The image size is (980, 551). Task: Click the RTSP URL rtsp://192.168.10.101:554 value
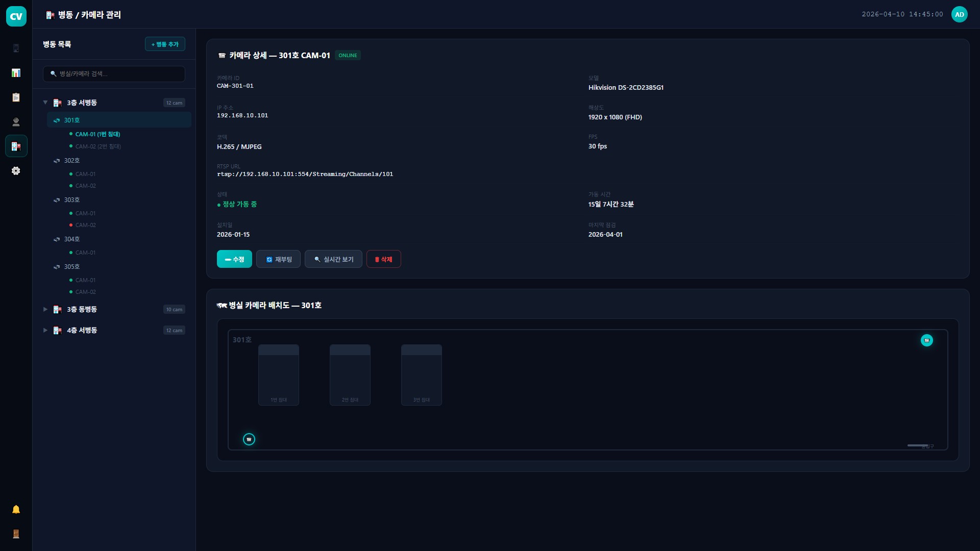pos(305,174)
